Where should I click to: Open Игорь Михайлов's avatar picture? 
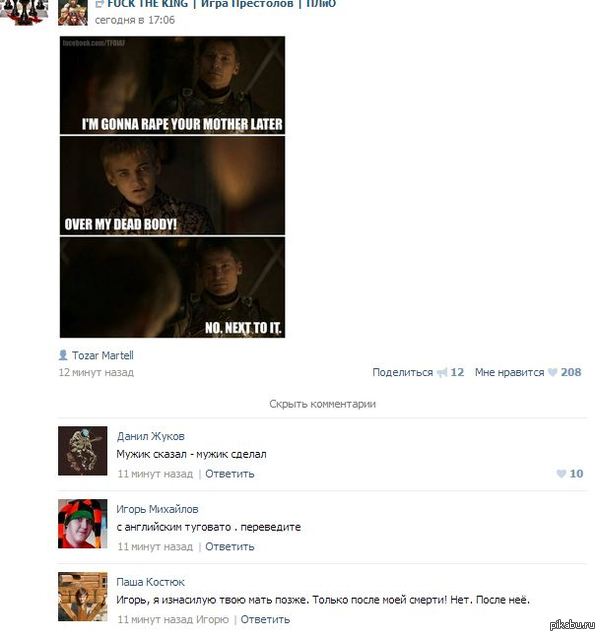point(82,524)
